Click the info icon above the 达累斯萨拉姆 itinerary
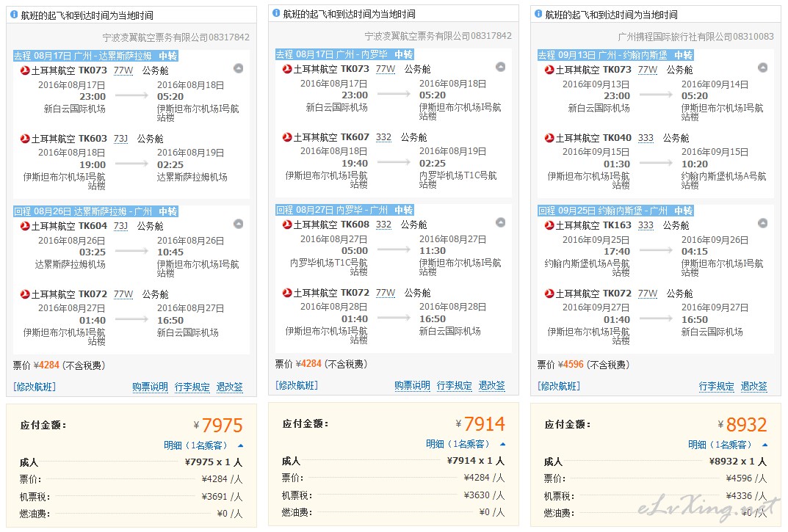The width and height of the screenshot is (788, 532). point(14,15)
